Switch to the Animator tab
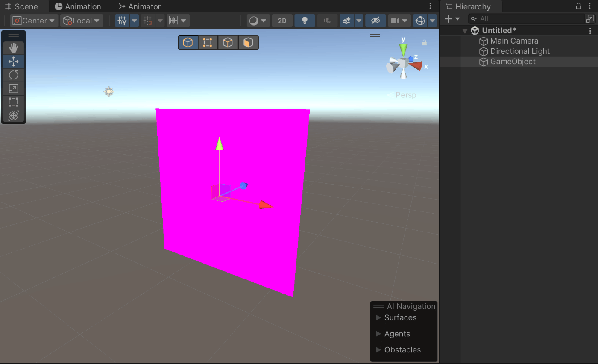Viewport: 598px width, 364px height. pyautogui.click(x=140, y=6)
